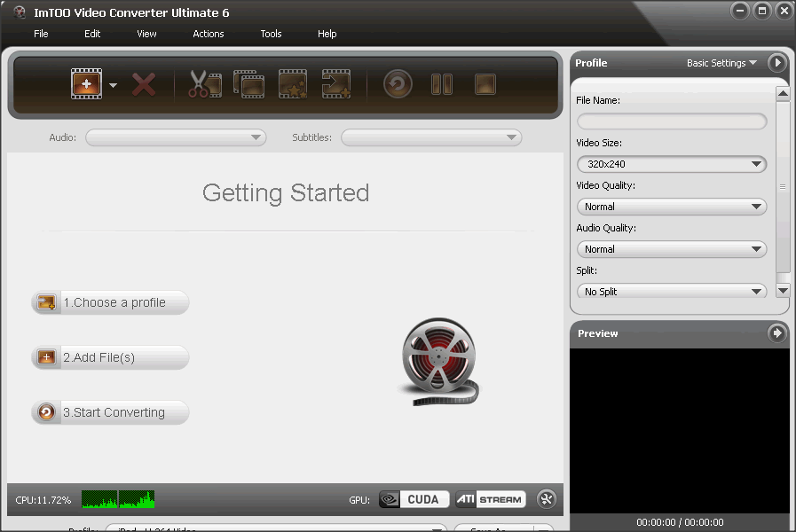This screenshot has width=796, height=532.
Task: Click the film reel graphic
Action: [439, 362]
